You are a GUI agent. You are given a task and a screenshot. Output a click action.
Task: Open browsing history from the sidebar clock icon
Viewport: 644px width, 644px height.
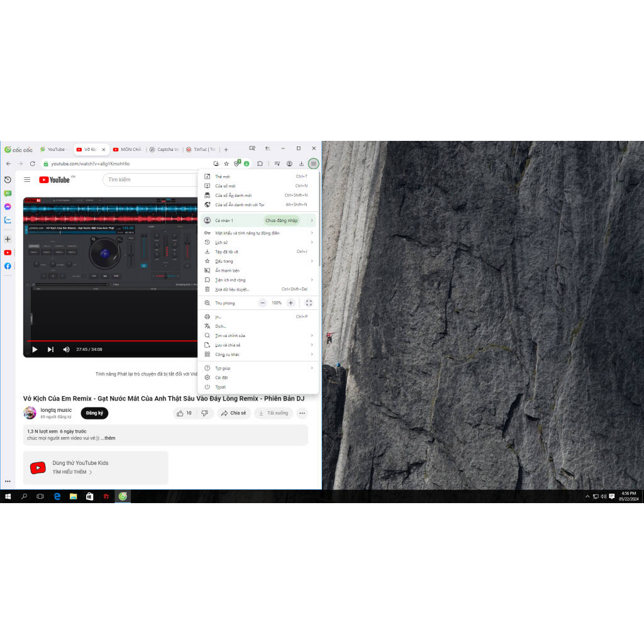pyautogui.click(x=8, y=180)
